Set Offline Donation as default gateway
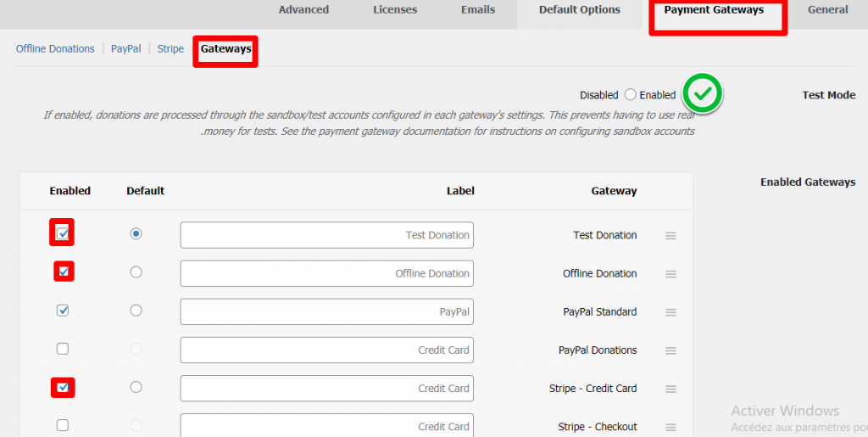The height and width of the screenshot is (437, 868). coord(136,272)
